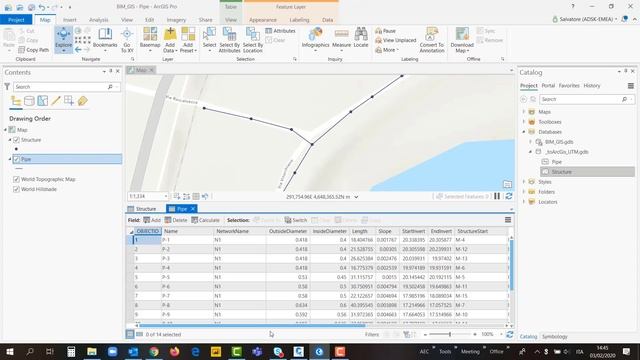Open Infographics tool
This screenshot has width=640, height=360.
pyautogui.click(x=316, y=39)
